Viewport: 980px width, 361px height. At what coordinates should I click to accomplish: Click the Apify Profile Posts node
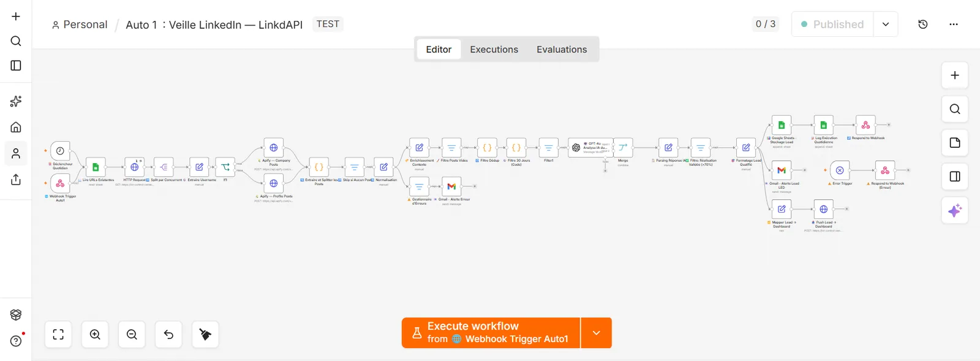pyautogui.click(x=273, y=183)
